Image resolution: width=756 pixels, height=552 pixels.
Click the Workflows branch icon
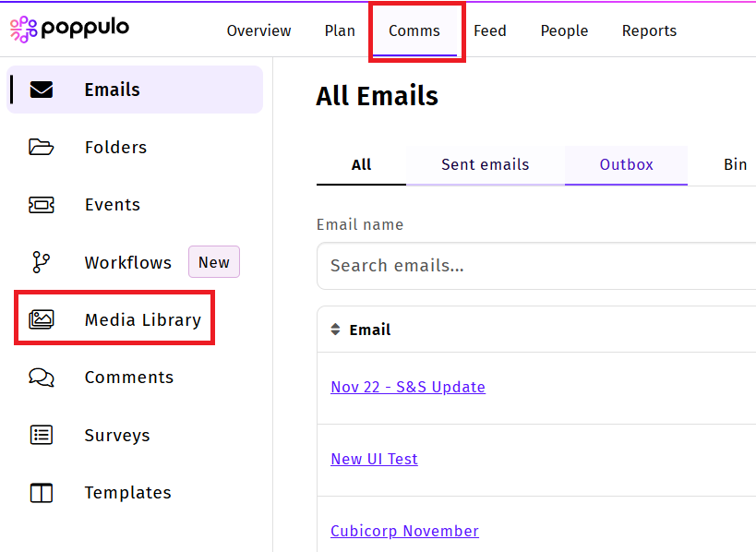(x=42, y=262)
